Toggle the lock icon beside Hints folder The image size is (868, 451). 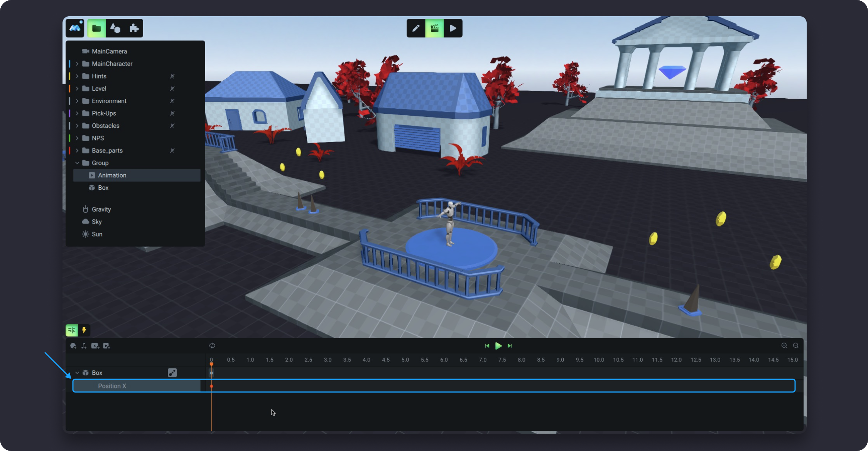tap(172, 76)
